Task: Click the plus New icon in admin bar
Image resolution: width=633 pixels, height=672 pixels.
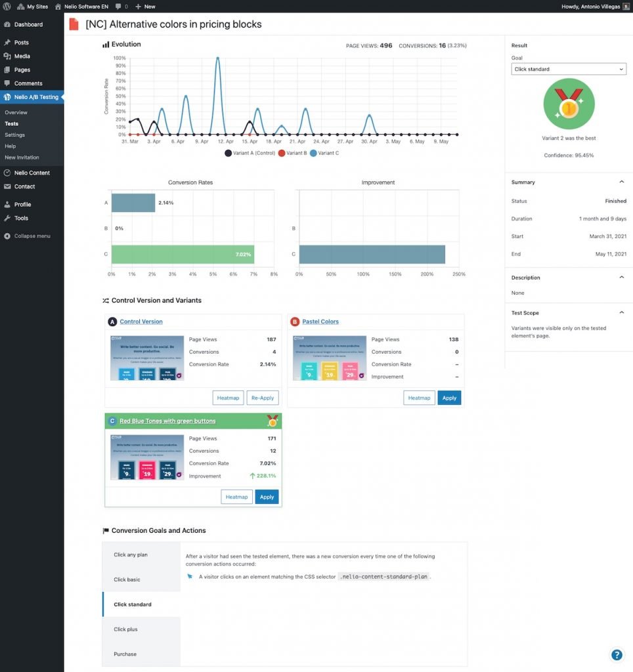Action: coord(138,7)
